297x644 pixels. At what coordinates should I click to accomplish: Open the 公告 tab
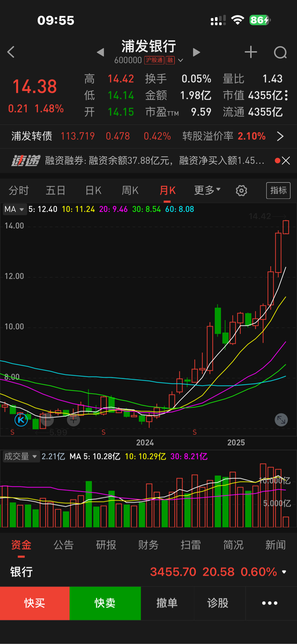[63, 545]
